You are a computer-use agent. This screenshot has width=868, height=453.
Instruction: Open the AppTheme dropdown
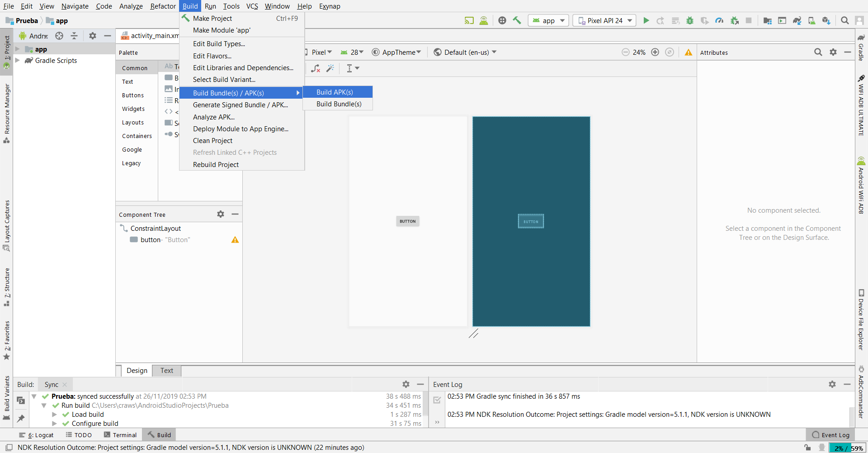coord(396,52)
